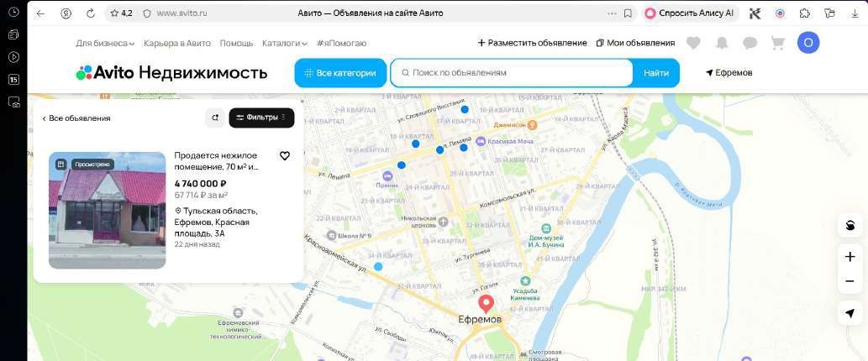
Task: Go back using browser back arrow
Action: pyautogui.click(x=40, y=13)
